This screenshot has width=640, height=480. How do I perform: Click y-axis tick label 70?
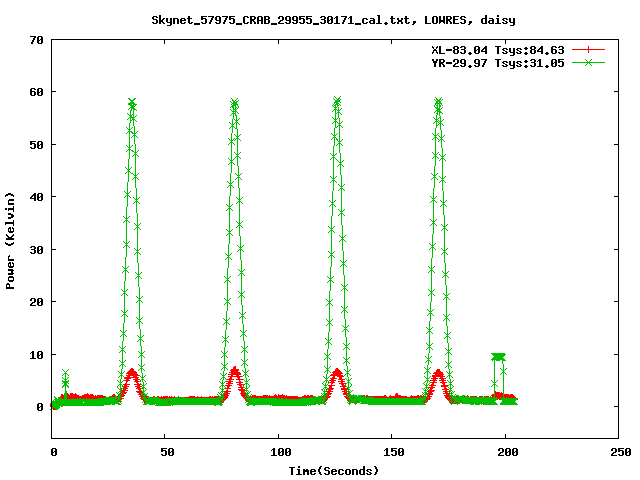[37, 40]
